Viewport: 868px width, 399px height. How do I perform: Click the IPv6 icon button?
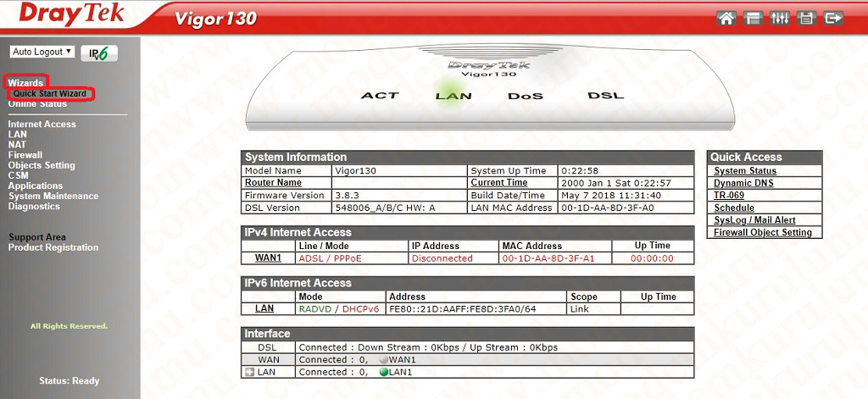pos(99,53)
